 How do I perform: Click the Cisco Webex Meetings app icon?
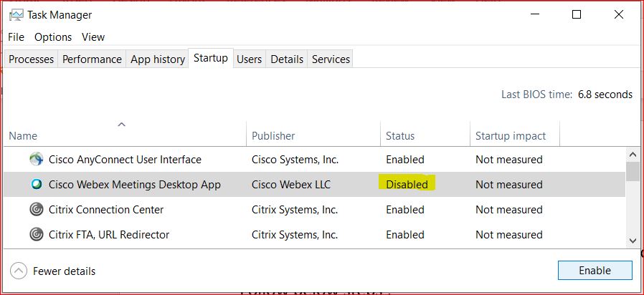tap(36, 185)
